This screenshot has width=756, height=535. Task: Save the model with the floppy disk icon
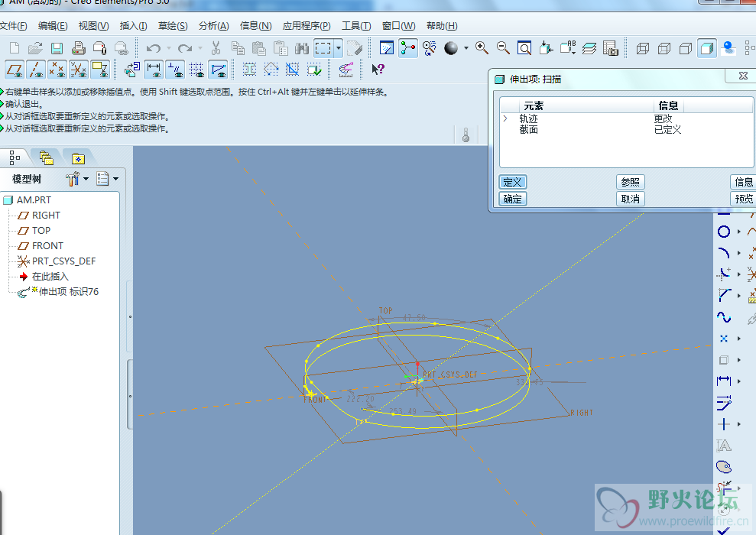point(57,48)
